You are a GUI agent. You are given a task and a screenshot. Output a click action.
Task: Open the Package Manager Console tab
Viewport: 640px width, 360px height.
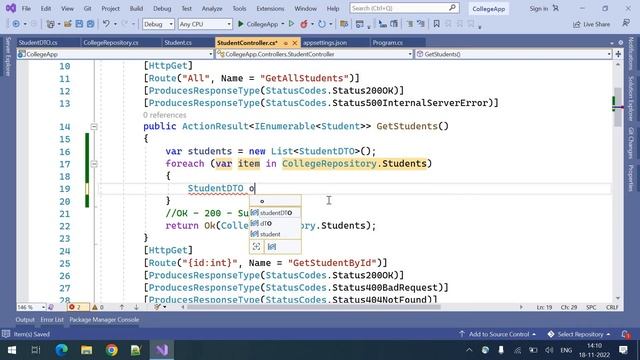click(104, 320)
